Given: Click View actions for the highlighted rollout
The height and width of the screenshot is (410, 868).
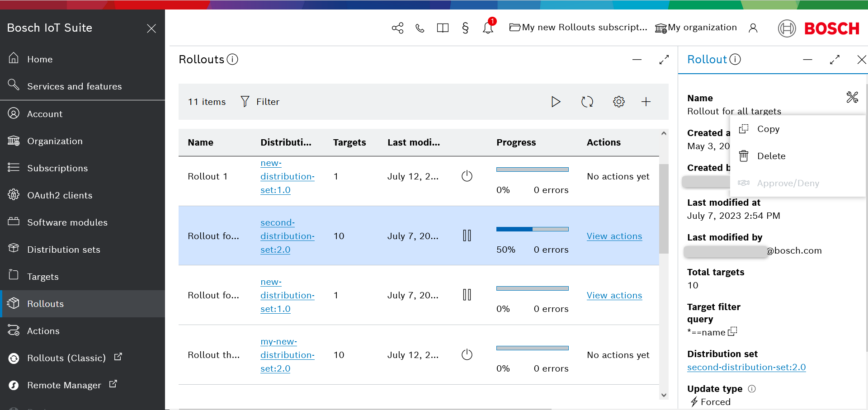Looking at the screenshot, I should click(614, 236).
